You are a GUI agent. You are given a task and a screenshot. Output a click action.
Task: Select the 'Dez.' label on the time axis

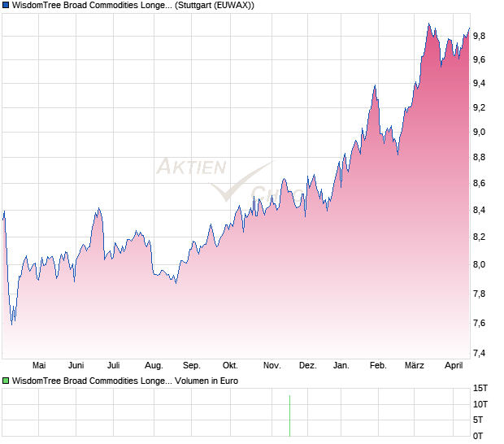coord(307,366)
